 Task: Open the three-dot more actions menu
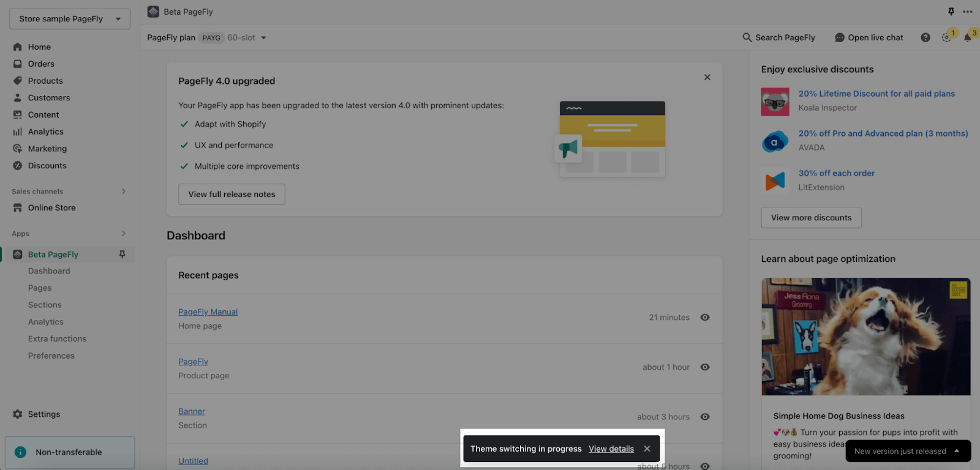pyautogui.click(x=968, y=12)
